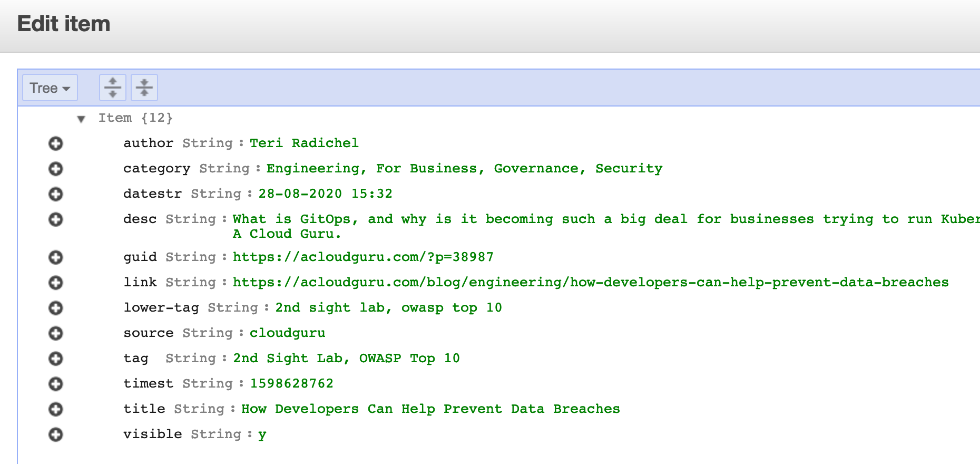The width and height of the screenshot is (980, 464).
Task: Select the link field name
Action: click(x=140, y=282)
